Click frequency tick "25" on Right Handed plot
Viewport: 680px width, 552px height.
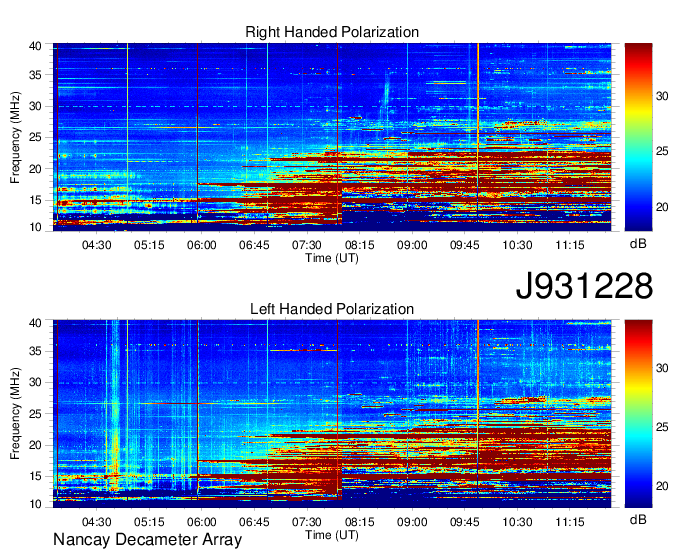click(35, 137)
